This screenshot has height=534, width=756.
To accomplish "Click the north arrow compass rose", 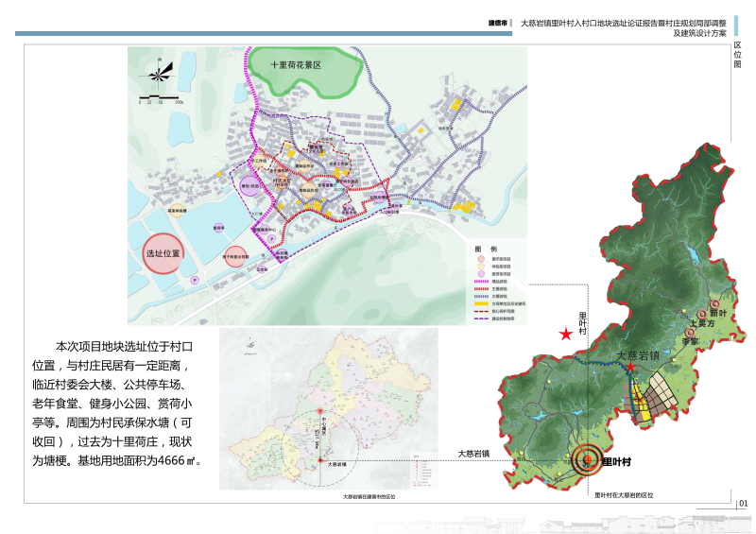I will point(162,74).
